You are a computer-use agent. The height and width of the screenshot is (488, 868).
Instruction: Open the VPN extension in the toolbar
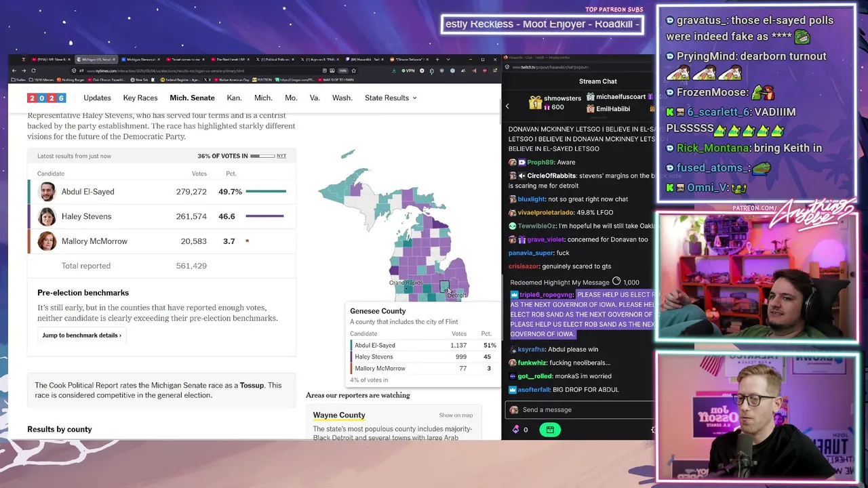click(x=408, y=70)
